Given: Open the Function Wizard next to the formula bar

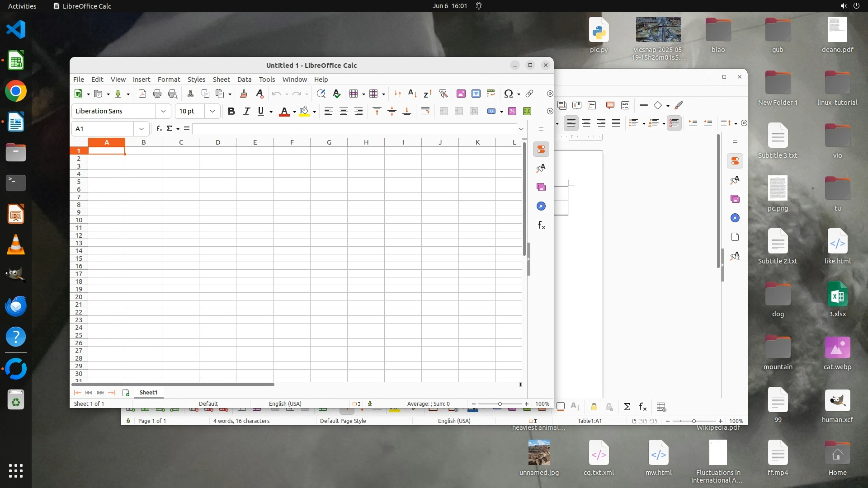Looking at the screenshot, I should pyautogui.click(x=159, y=129).
